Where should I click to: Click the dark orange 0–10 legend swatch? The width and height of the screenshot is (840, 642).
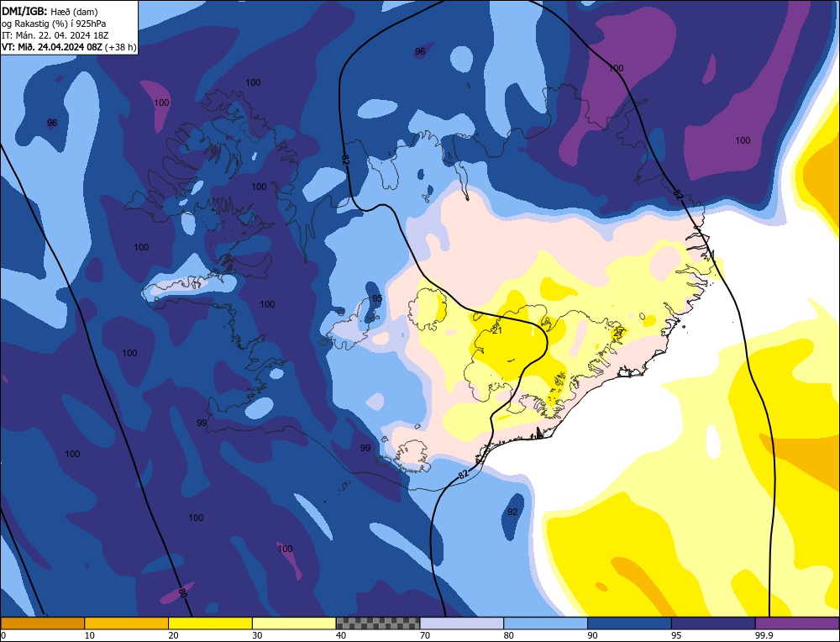pyautogui.click(x=42, y=624)
